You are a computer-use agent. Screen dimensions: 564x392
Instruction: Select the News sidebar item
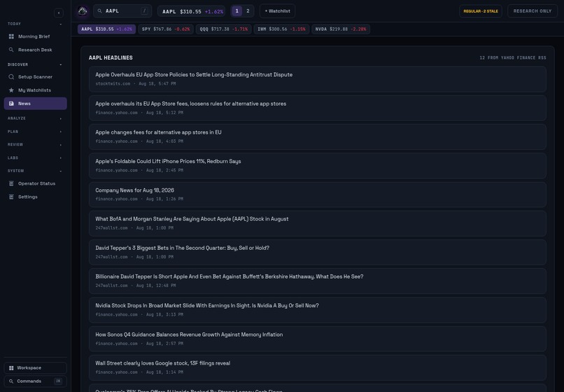(35, 104)
